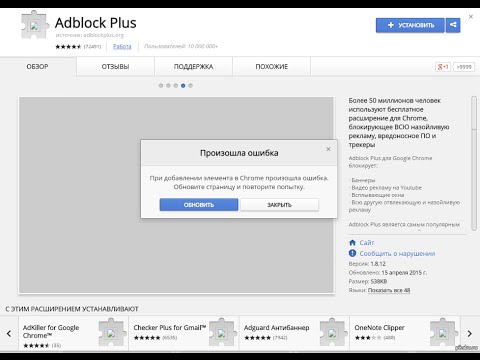The image size is (480, 360).
Task: Click the Adblock Plus puzzle-piece extension icon
Action: (35, 25)
